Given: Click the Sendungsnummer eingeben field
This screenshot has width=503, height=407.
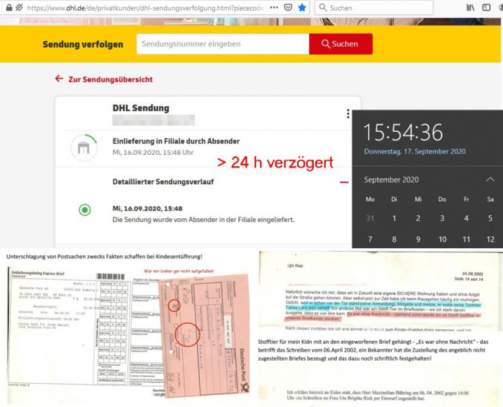Looking at the screenshot, I should pos(223,44).
